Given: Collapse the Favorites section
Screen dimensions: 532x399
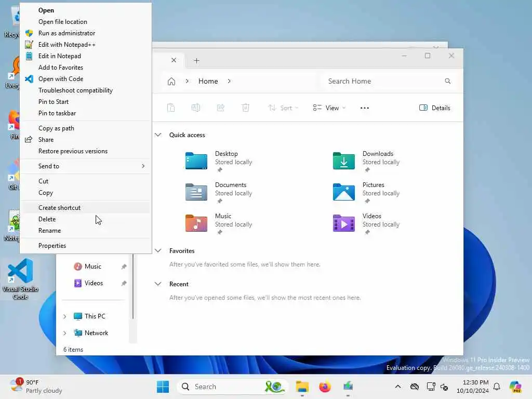Looking at the screenshot, I should (158, 251).
